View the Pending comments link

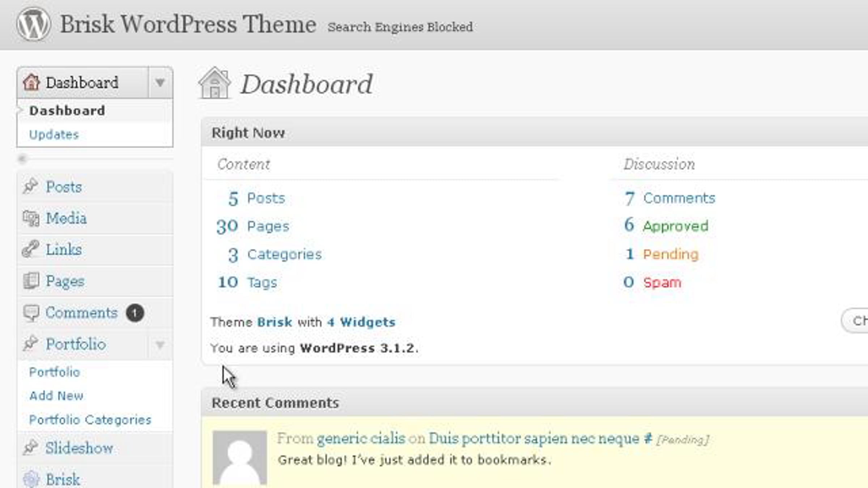(671, 254)
